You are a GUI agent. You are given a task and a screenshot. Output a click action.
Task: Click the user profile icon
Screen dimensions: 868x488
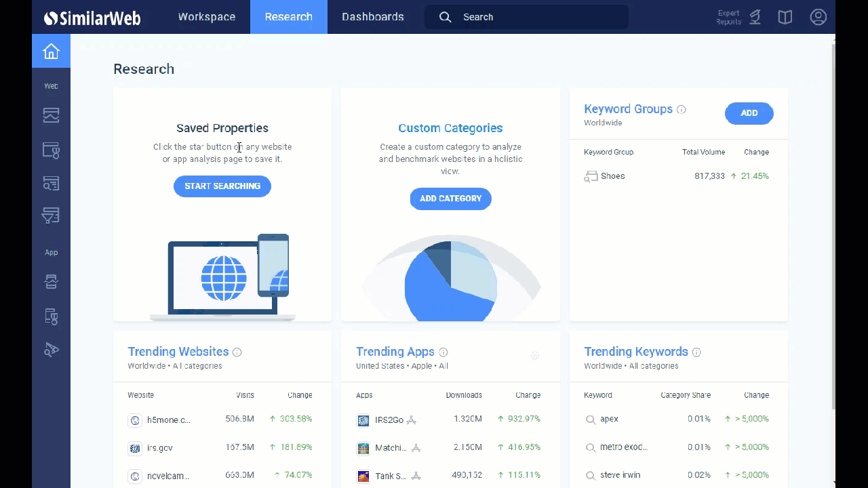pyautogui.click(x=818, y=17)
